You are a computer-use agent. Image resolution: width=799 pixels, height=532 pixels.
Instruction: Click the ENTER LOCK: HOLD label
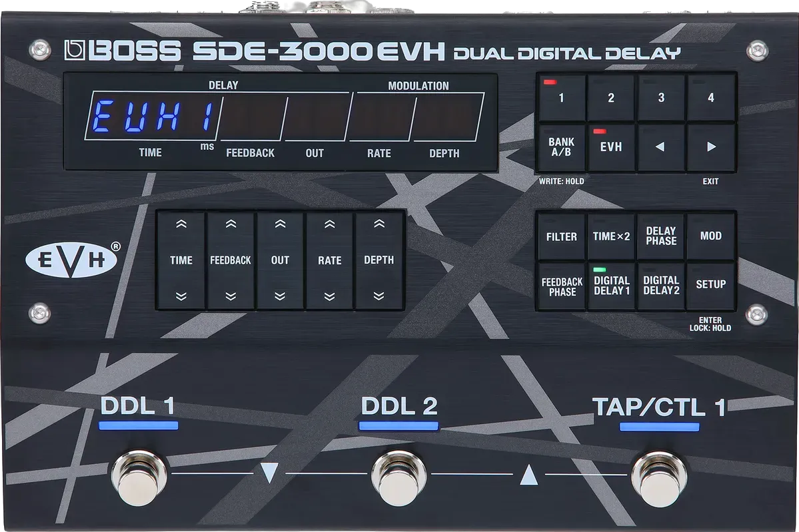pyautogui.click(x=710, y=324)
